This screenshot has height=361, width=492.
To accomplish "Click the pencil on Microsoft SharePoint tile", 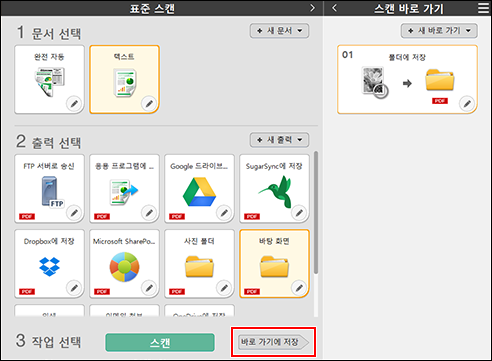I will [149, 287].
